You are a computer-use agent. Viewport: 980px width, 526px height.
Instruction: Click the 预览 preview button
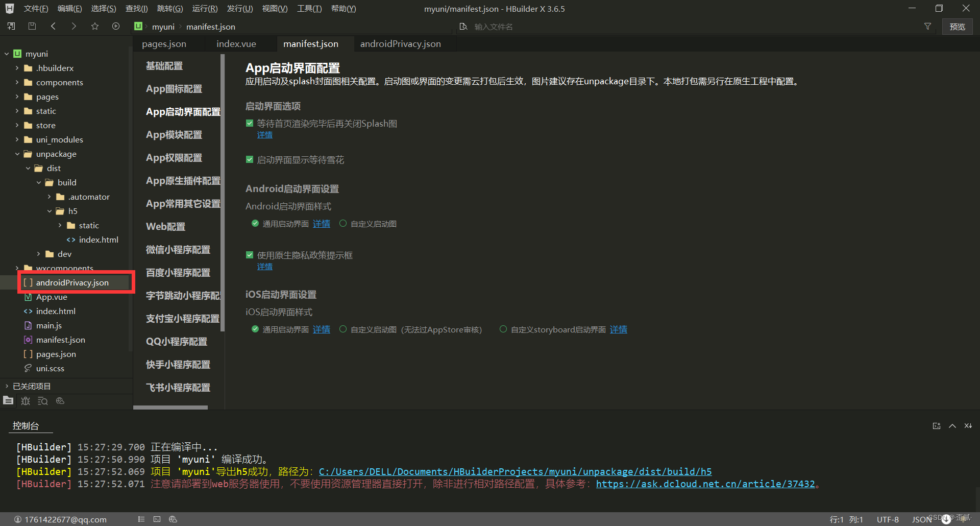click(957, 27)
